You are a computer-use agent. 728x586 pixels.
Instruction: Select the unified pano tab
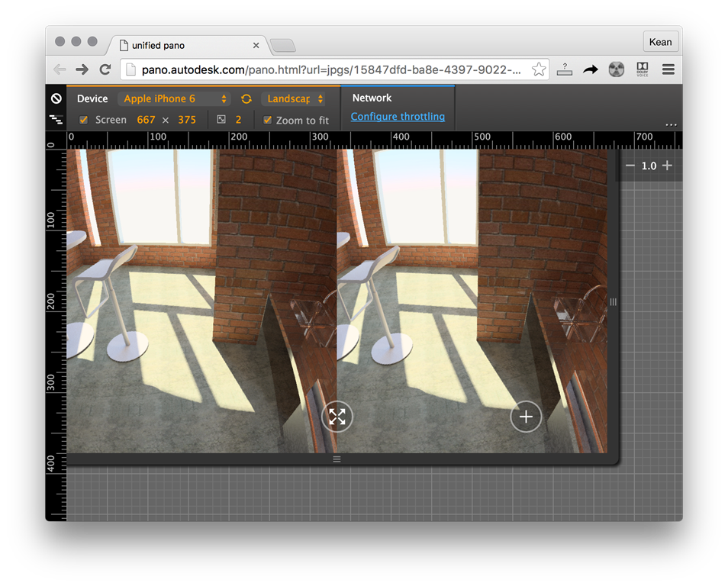pyautogui.click(x=183, y=45)
